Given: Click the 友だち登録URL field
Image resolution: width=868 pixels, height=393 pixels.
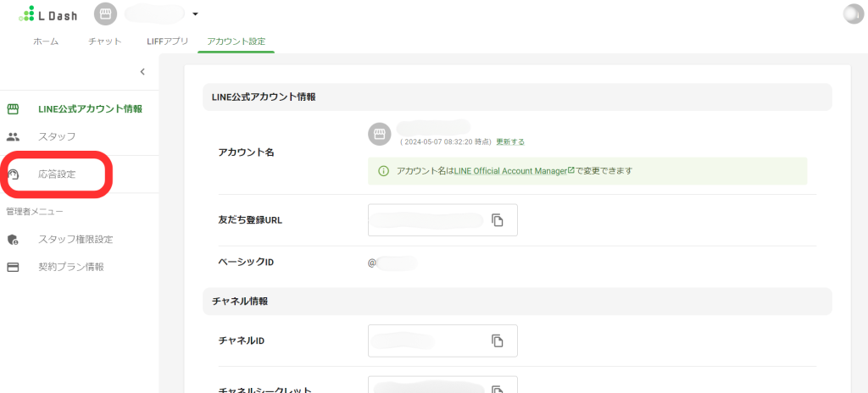Looking at the screenshot, I should click(x=442, y=219).
